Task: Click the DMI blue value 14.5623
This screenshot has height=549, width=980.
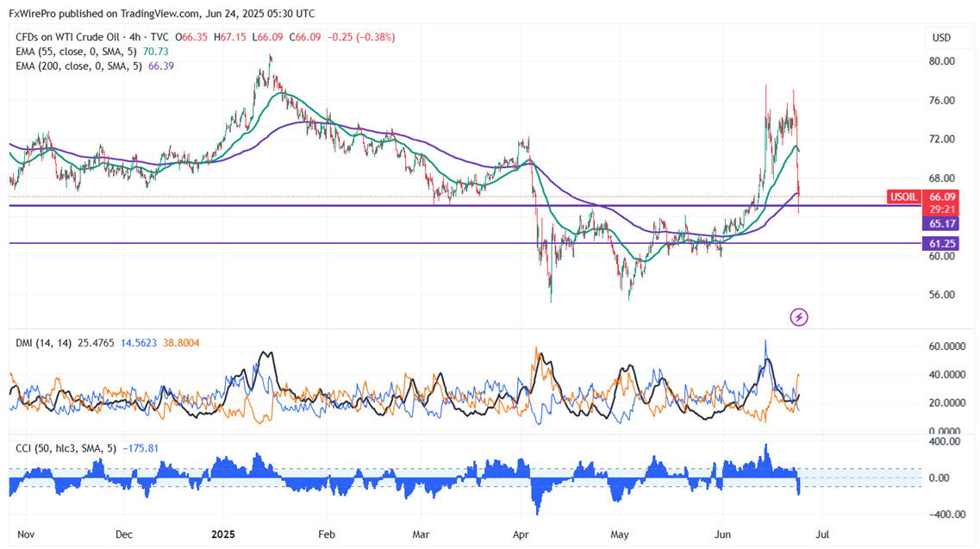Action: point(139,343)
